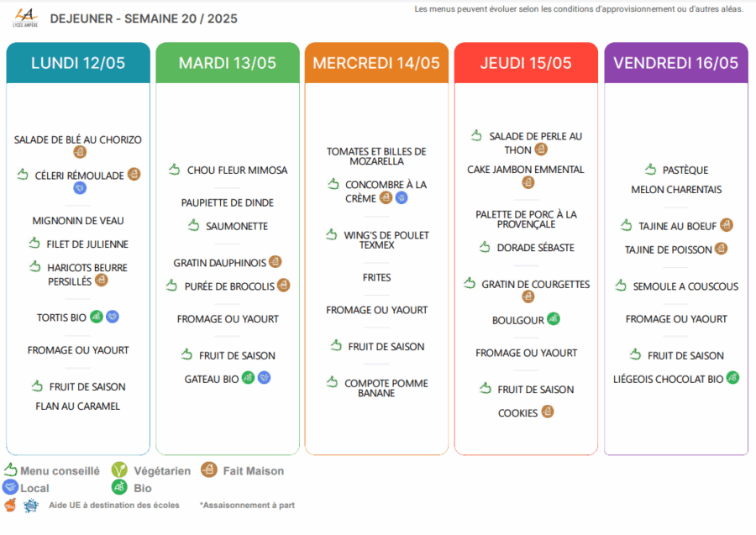Click the Végétarien legend icon
The width and height of the screenshot is (756, 535).
(119, 469)
